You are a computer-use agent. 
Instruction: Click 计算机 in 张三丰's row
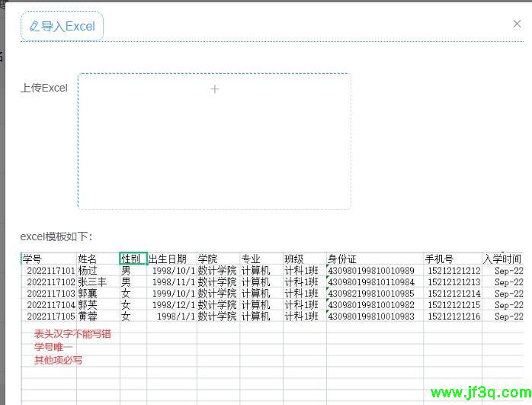(x=255, y=282)
